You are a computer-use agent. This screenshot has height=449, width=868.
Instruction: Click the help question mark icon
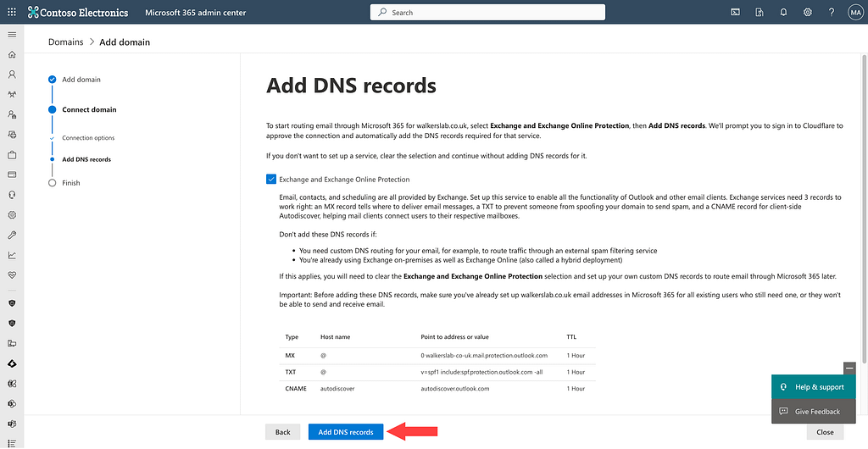[x=832, y=13]
